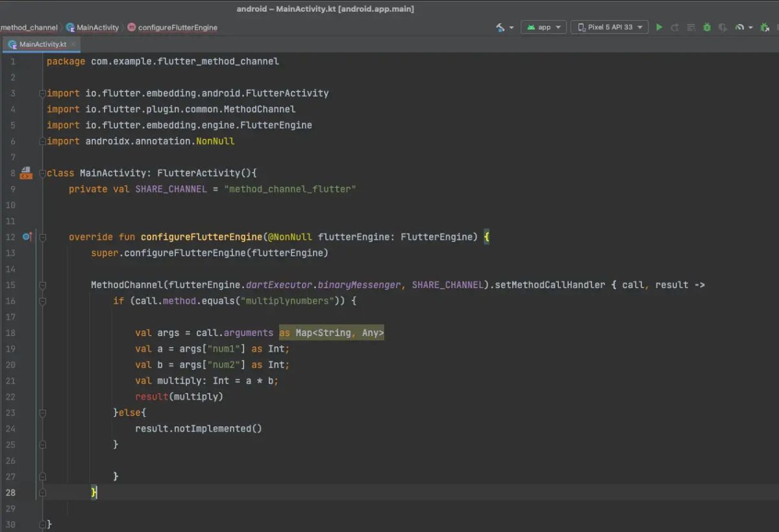
Task: Click line number 18 in the gutter
Action: (x=10, y=333)
